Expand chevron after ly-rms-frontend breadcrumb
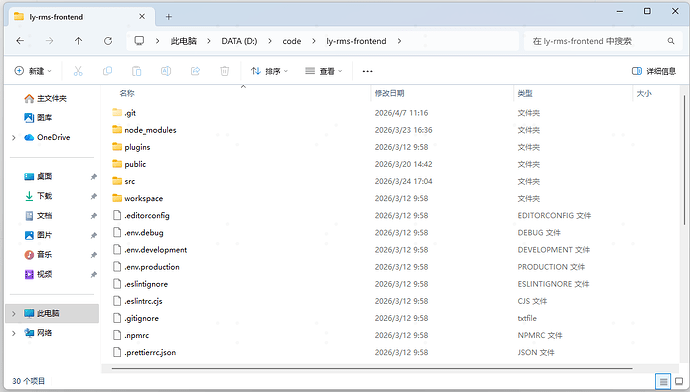The height and width of the screenshot is (392, 690). click(x=399, y=41)
